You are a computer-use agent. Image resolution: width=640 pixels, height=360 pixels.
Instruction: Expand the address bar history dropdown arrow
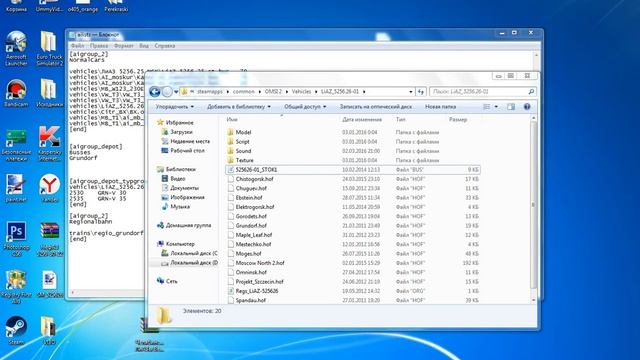[x=411, y=92]
